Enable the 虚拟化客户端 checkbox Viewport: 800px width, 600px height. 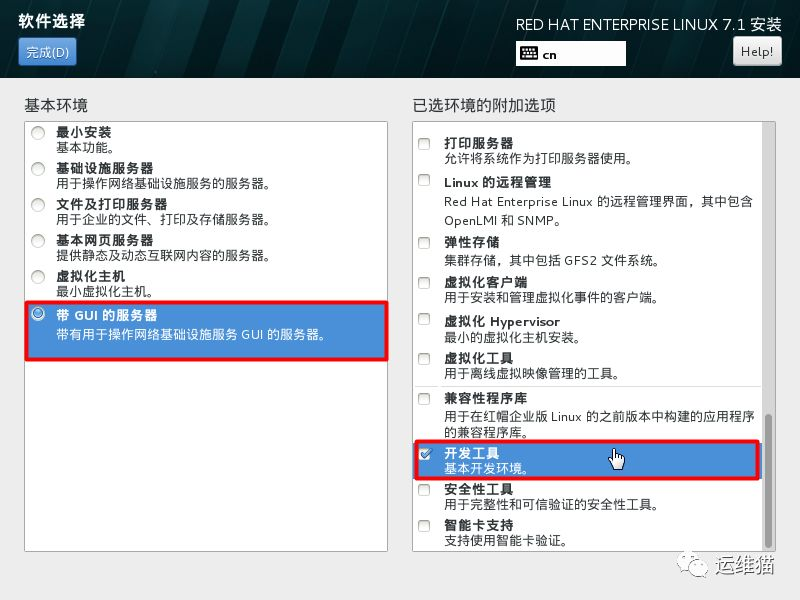click(x=424, y=283)
